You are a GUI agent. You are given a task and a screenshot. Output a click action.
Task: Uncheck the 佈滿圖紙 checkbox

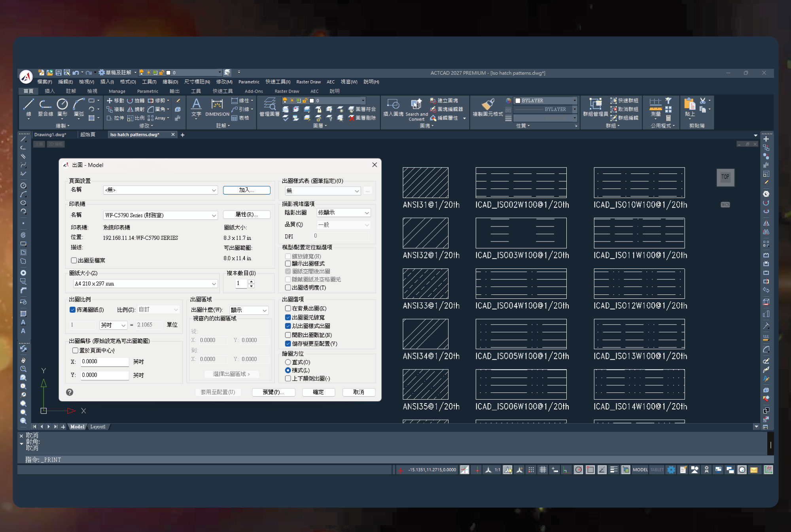[72, 310]
